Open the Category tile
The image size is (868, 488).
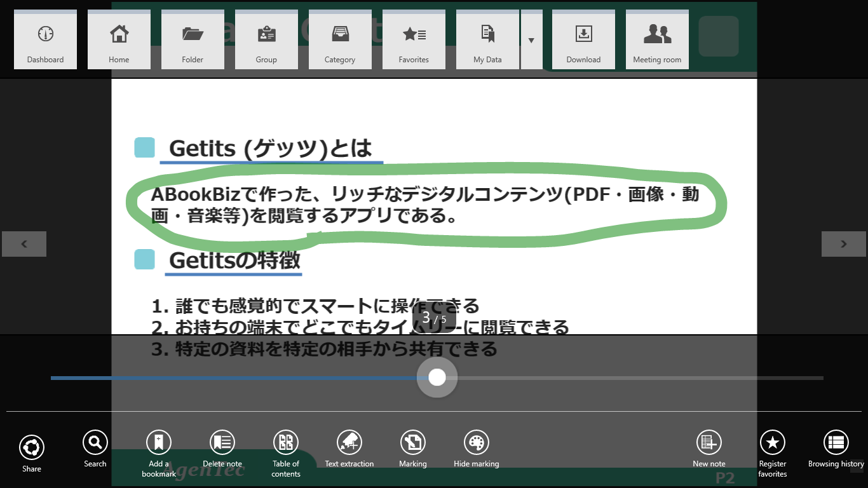pyautogui.click(x=340, y=41)
